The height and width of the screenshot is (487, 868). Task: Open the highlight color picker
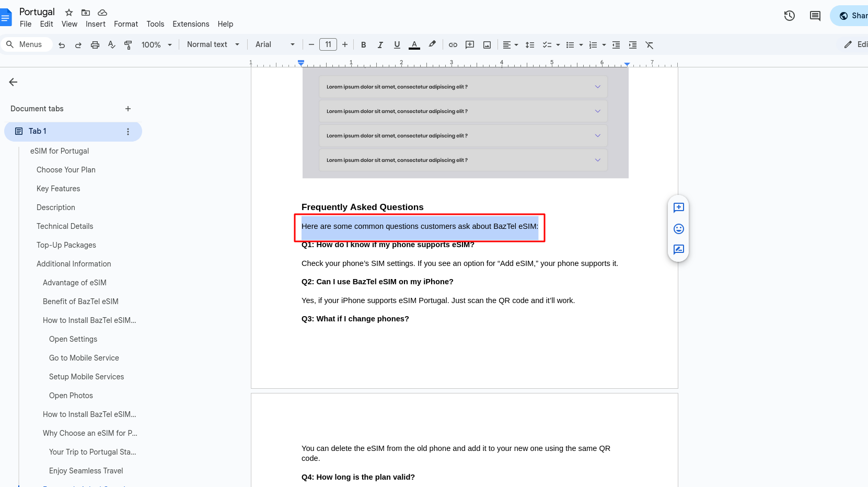tap(432, 44)
